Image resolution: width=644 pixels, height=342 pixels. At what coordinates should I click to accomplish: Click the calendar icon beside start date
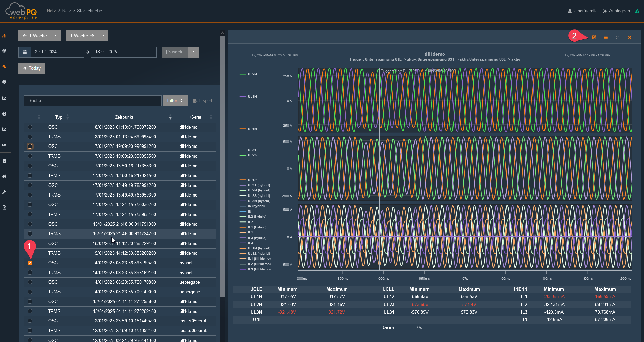pos(25,52)
